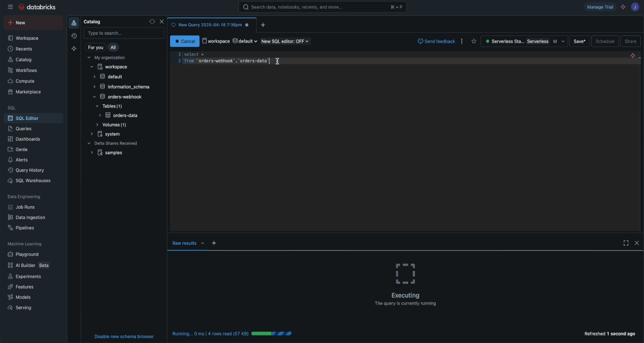Collapse the orders-webhook schema
This screenshot has width=644, height=343.
tap(94, 97)
